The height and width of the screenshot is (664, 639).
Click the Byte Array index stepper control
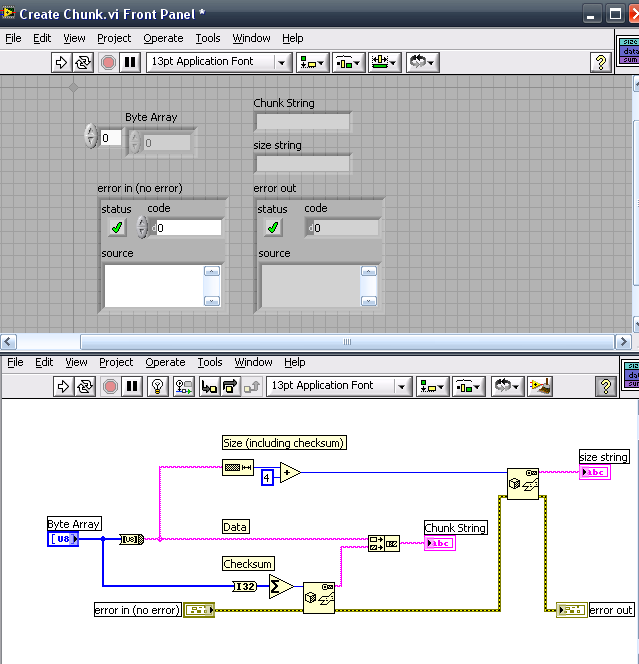(91, 137)
